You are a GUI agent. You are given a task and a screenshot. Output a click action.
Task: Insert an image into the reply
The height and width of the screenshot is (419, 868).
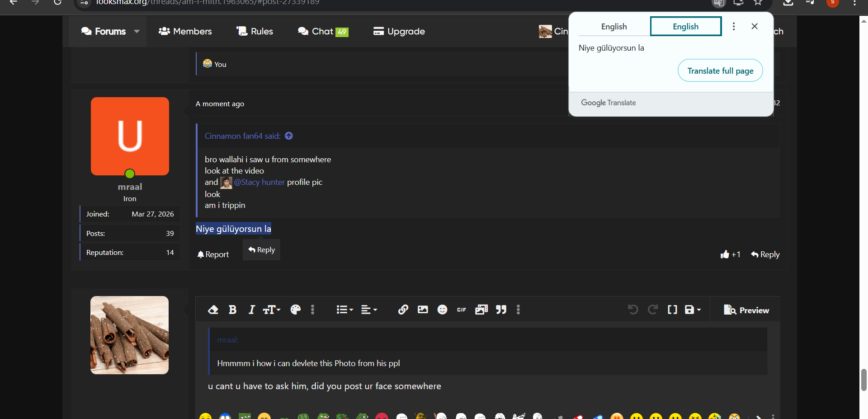coord(422,310)
